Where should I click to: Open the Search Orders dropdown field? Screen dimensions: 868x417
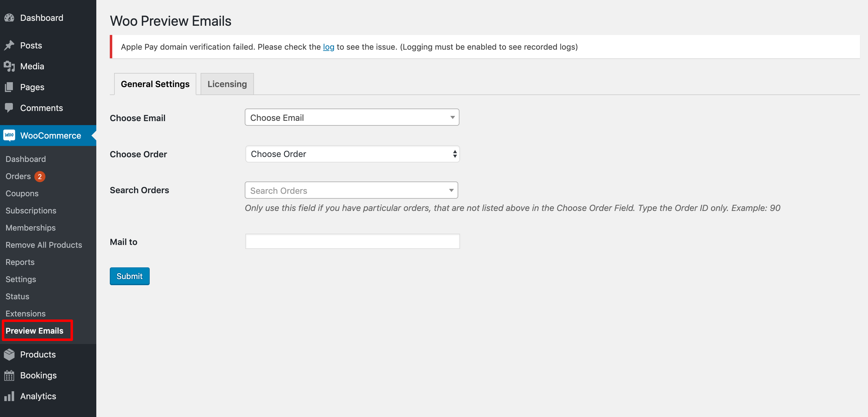point(351,190)
